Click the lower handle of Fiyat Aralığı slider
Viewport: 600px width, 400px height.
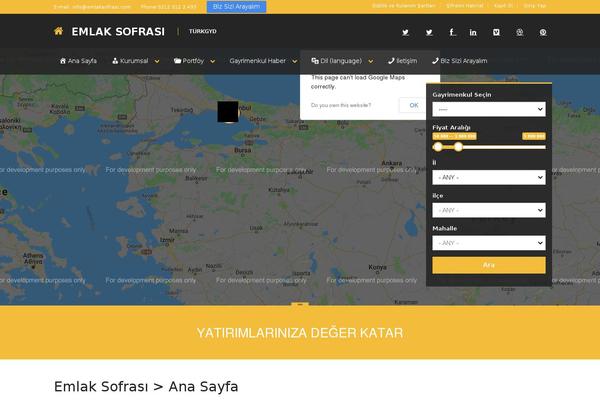pyautogui.click(x=438, y=147)
